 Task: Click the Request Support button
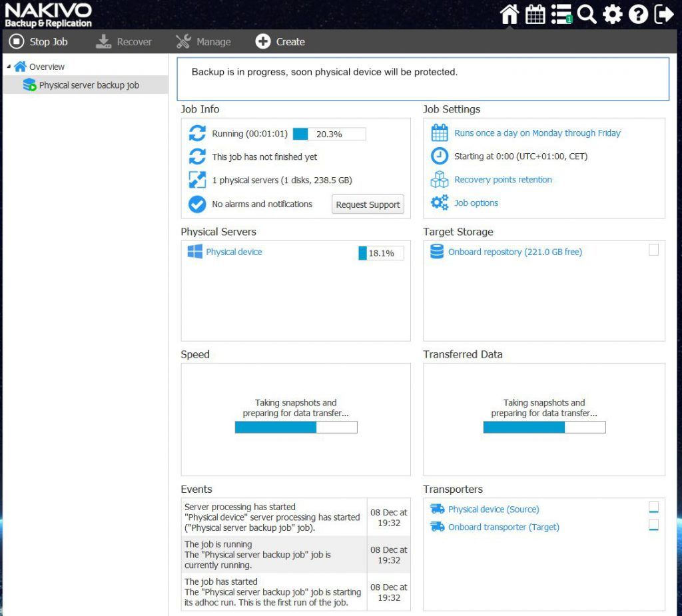pos(368,204)
